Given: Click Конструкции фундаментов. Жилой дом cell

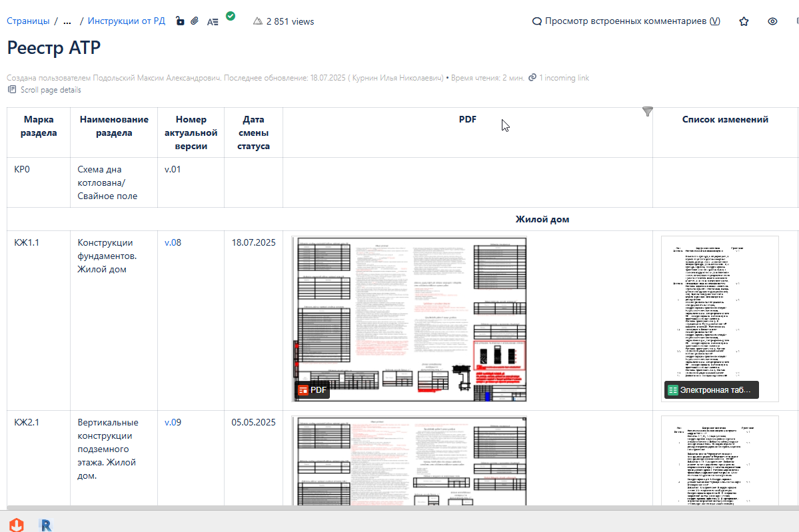Looking at the screenshot, I should pyautogui.click(x=114, y=320).
